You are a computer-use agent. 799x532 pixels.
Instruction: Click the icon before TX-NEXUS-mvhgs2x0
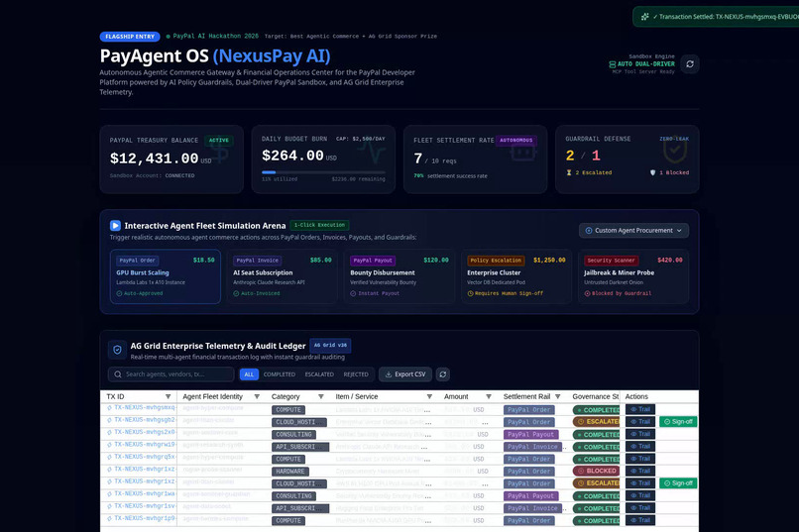tap(109, 432)
